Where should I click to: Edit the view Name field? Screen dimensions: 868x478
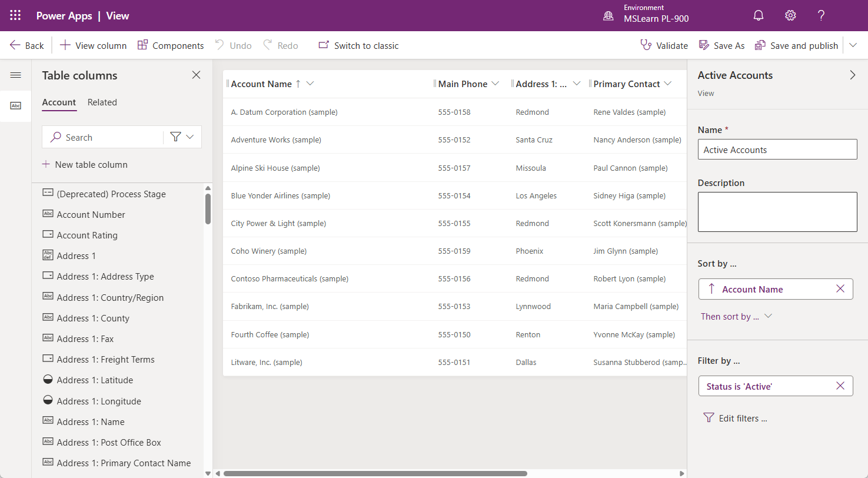777,150
